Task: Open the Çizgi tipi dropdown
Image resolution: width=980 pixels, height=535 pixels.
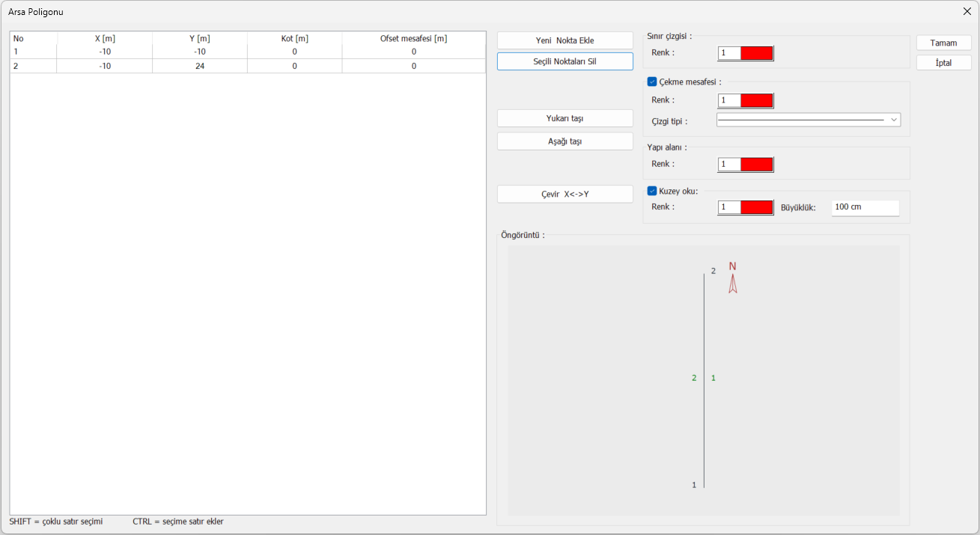Action: (808, 120)
